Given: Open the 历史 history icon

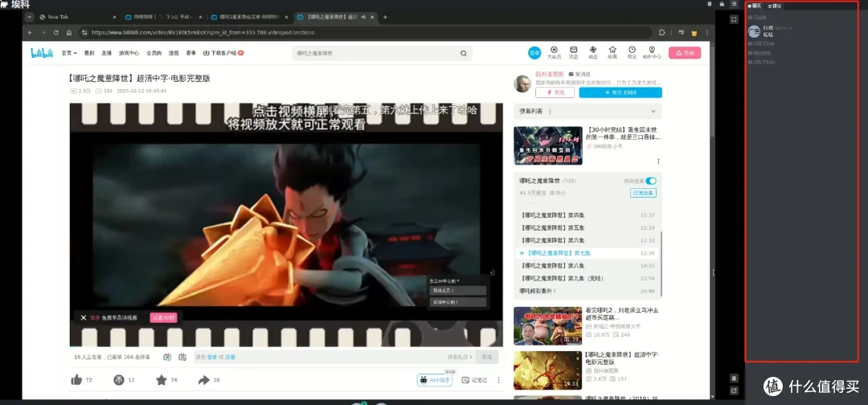Looking at the screenshot, I should pyautogui.click(x=632, y=52).
